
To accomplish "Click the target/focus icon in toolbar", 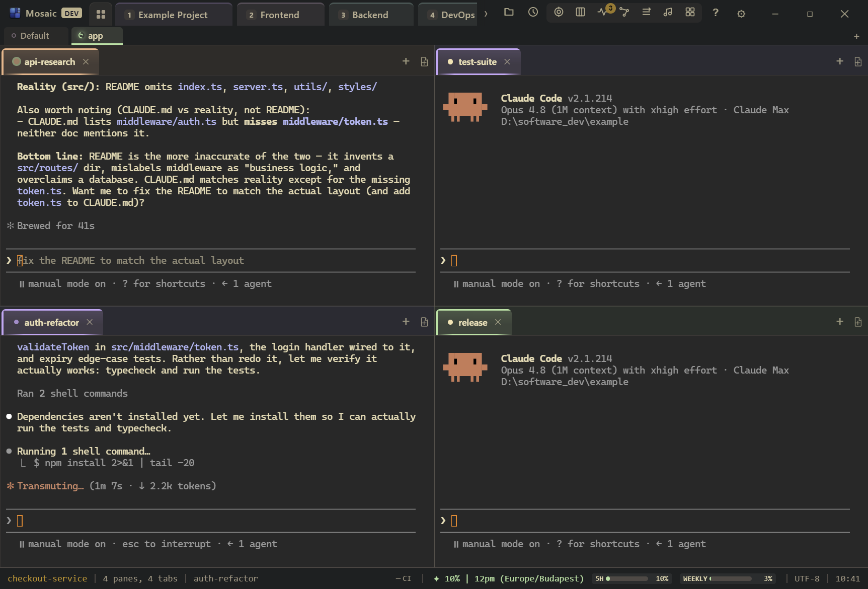I will tap(559, 12).
